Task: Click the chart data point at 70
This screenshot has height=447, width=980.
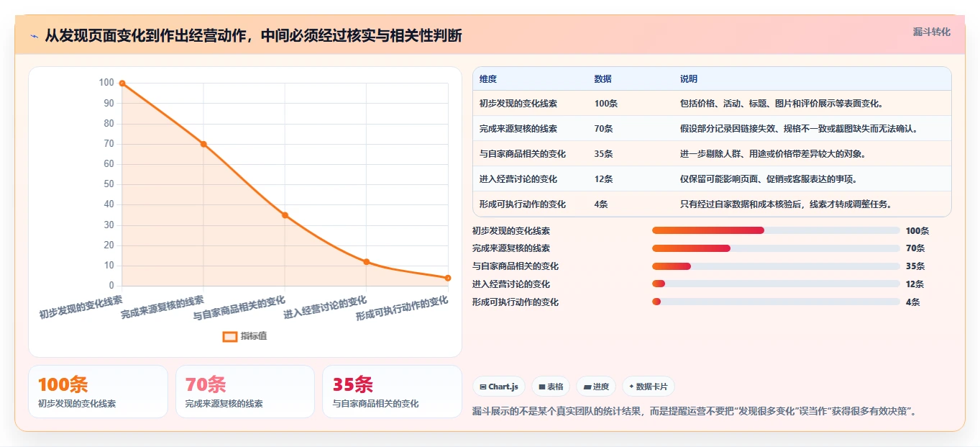Action: 203,144
